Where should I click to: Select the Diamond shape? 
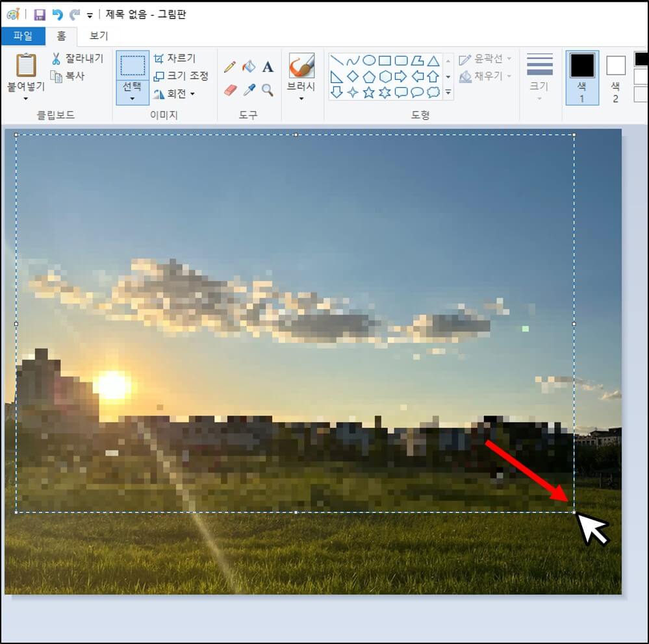tap(353, 77)
